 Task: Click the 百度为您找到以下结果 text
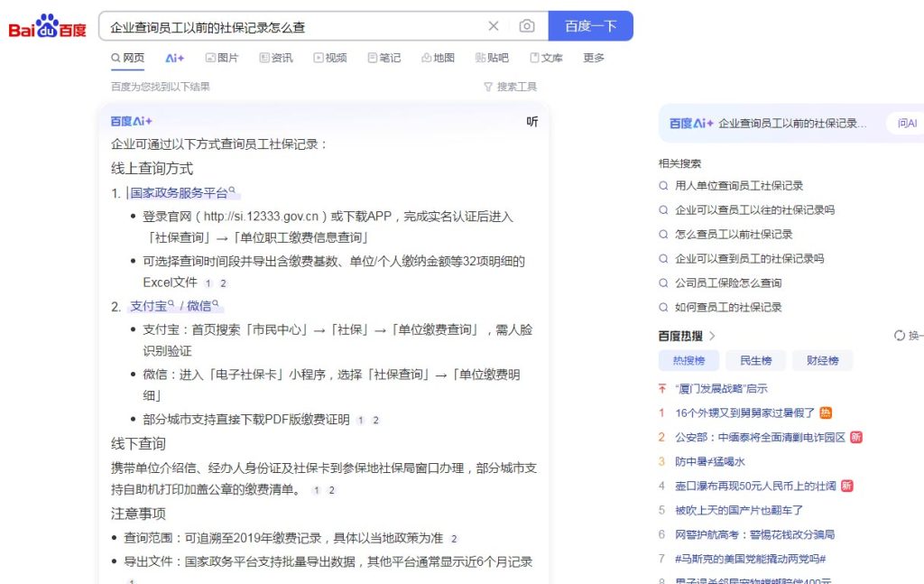point(161,87)
